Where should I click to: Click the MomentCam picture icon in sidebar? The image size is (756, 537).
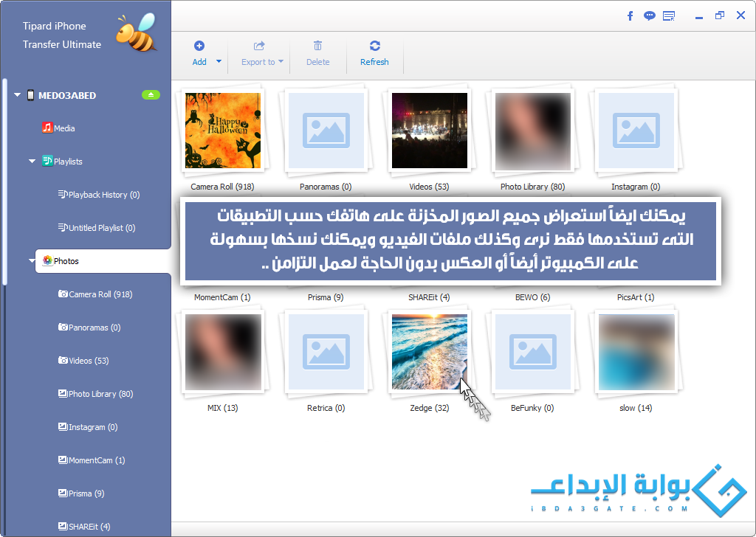(x=63, y=460)
